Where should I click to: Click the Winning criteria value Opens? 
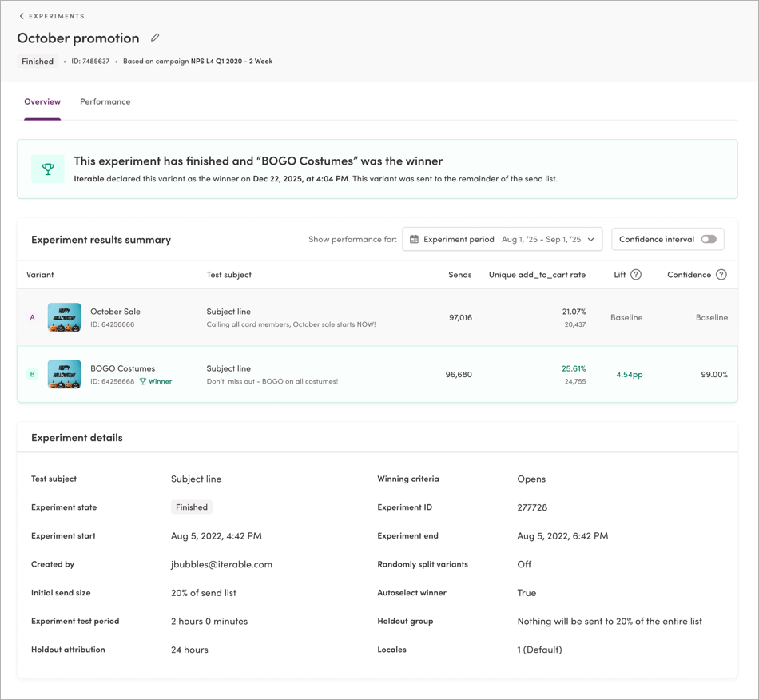click(531, 479)
